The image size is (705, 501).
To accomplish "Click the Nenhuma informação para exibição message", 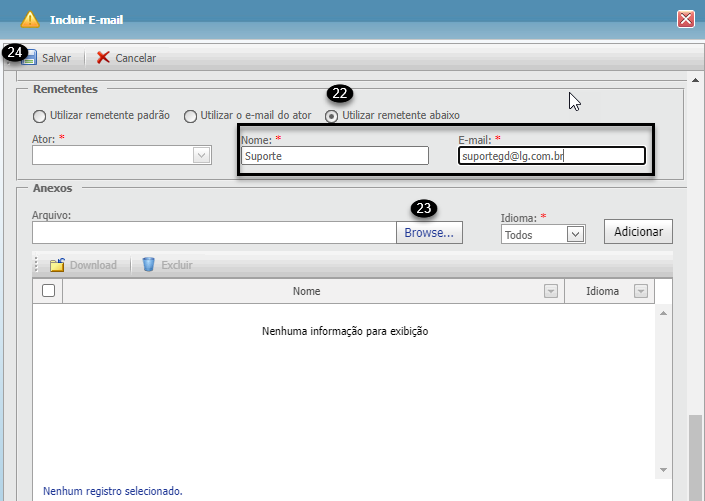I will (345, 331).
